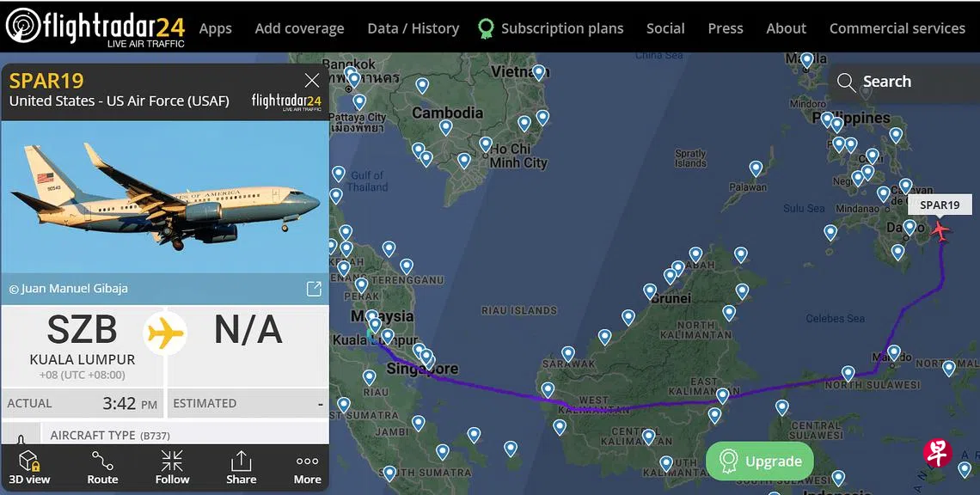Open photo link icon beside Juan Manuel Gibaja
Image resolution: width=980 pixels, height=495 pixels.
click(x=314, y=289)
